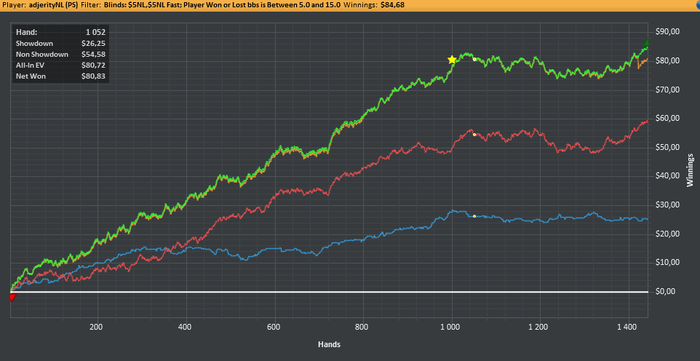The image size is (700, 361).
Task: Select the white dot on the blue line
Action: coord(474,216)
